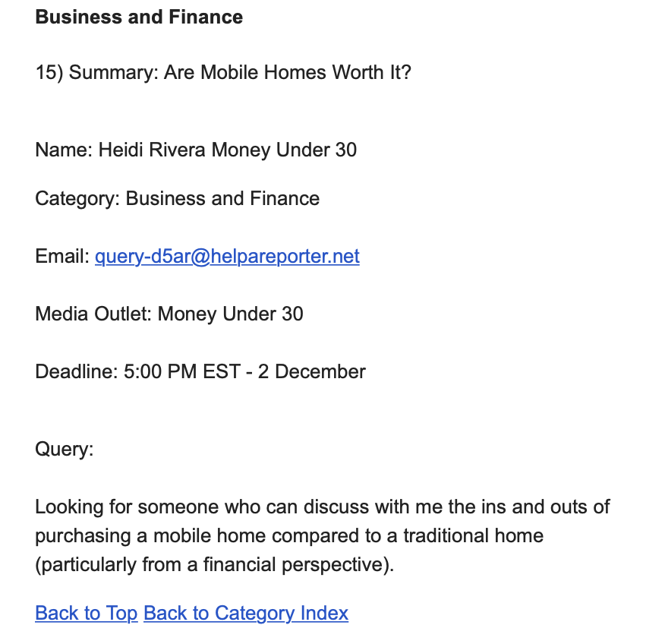The image size is (665, 644).
Task: Click the 'Category: Business and Finance' line
Action: pyautogui.click(x=178, y=198)
